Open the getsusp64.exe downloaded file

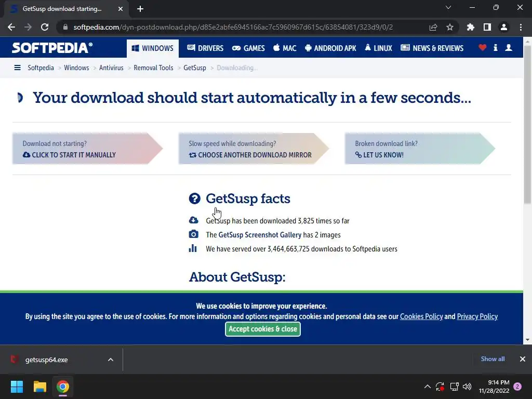click(x=46, y=360)
